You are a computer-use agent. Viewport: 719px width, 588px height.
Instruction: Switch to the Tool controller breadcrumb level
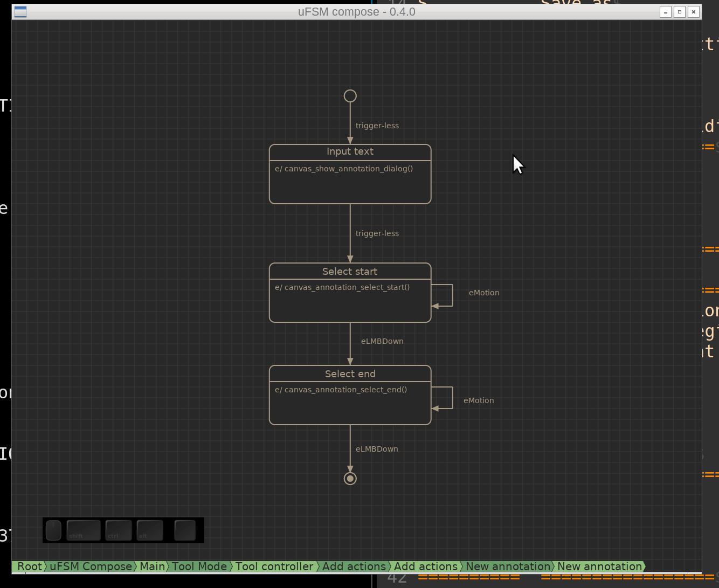pos(274,566)
